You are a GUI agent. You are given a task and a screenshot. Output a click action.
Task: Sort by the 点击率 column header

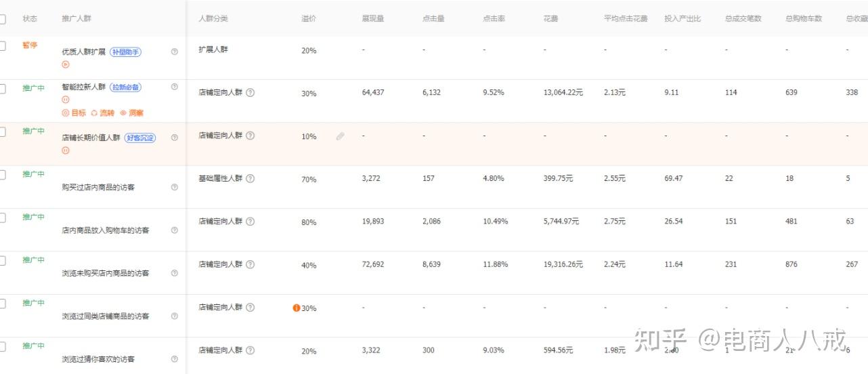(x=494, y=19)
